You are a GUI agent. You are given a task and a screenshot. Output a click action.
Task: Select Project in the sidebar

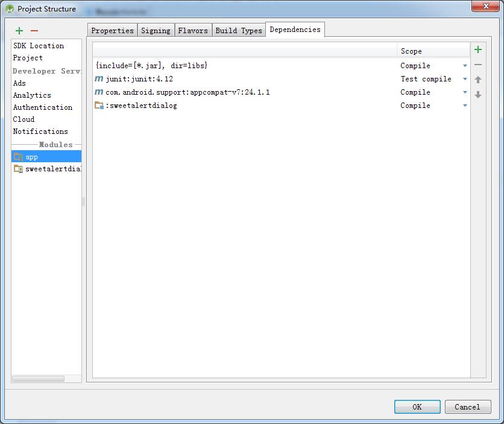(x=28, y=58)
